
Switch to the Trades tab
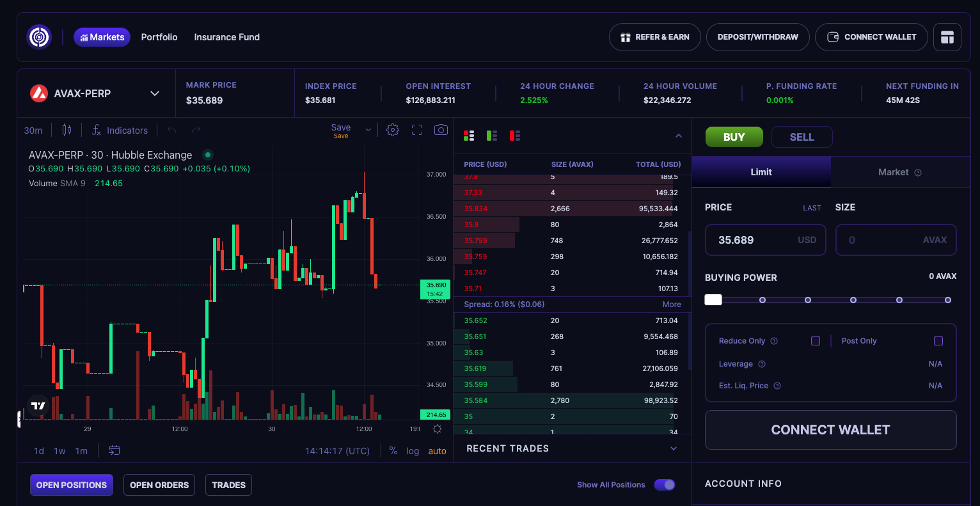click(228, 485)
